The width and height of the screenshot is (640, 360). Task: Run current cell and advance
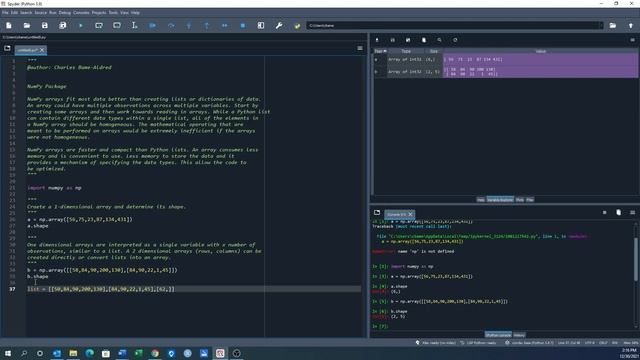(x=117, y=25)
